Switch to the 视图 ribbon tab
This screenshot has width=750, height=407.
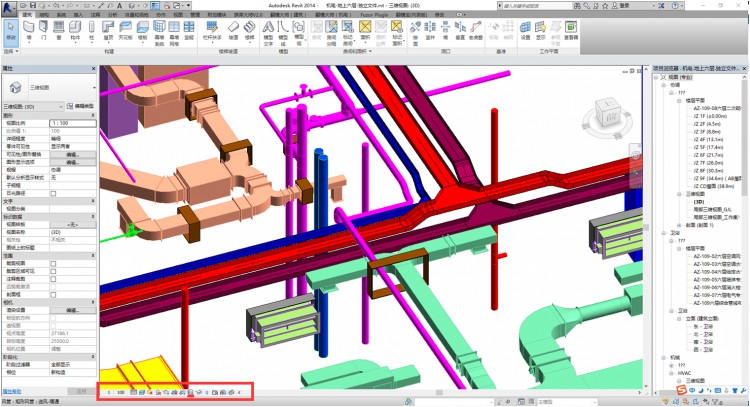point(178,15)
